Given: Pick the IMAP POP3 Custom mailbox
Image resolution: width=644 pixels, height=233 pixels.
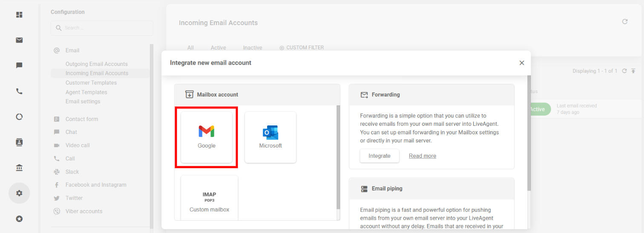Looking at the screenshot, I should tap(209, 201).
